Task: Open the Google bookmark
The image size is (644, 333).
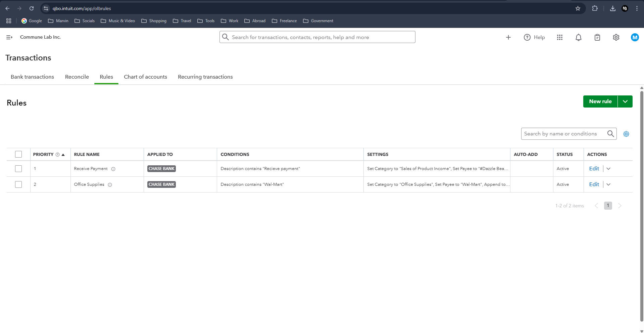Action: tap(32, 21)
